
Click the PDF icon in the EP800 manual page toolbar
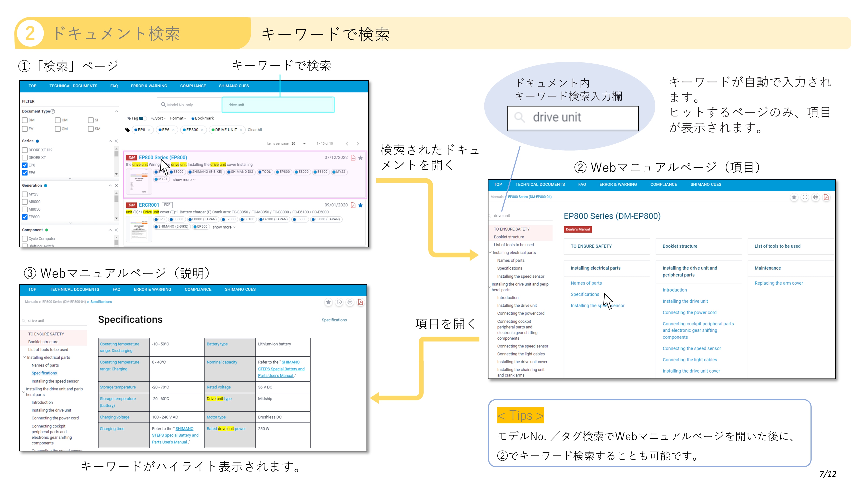click(x=826, y=197)
